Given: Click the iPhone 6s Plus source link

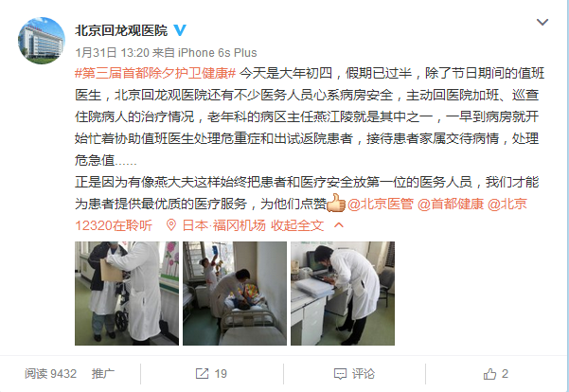Looking at the screenshot, I should (x=218, y=53).
